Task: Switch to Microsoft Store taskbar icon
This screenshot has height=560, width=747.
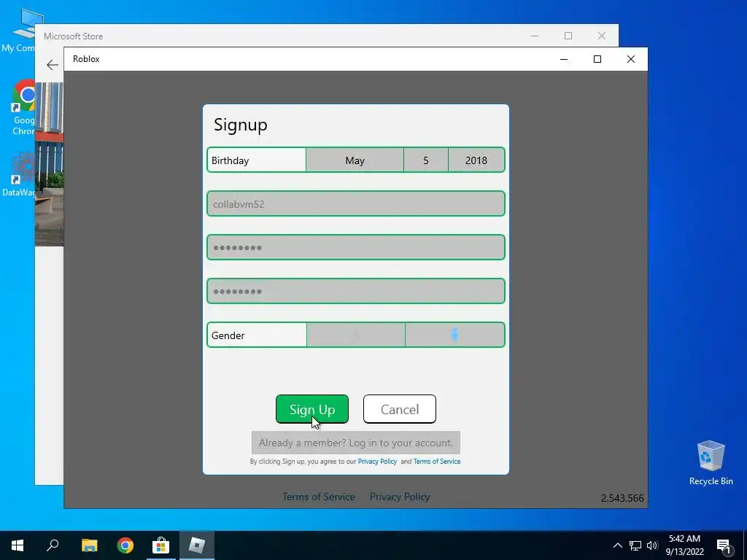Action: pos(161,545)
